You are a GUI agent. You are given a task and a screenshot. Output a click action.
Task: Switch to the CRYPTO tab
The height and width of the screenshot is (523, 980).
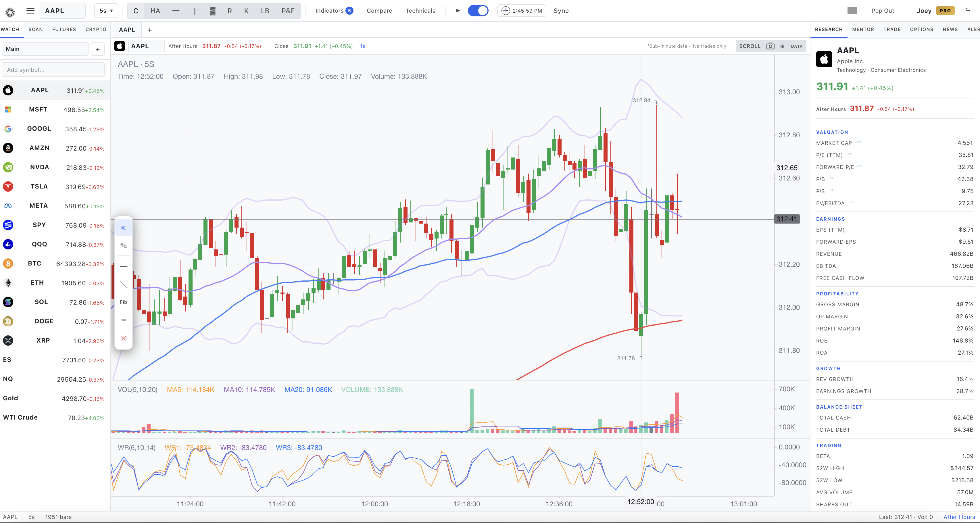click(96, 29)
